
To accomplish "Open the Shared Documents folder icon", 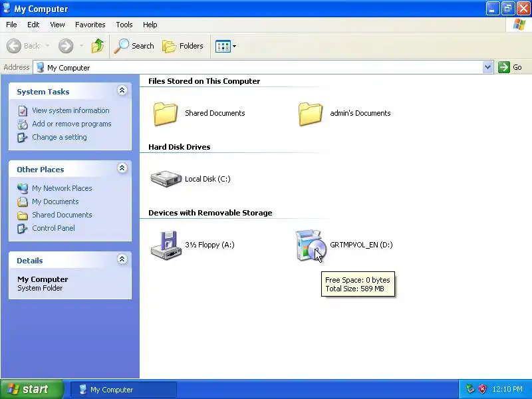I will pos(165,114).
